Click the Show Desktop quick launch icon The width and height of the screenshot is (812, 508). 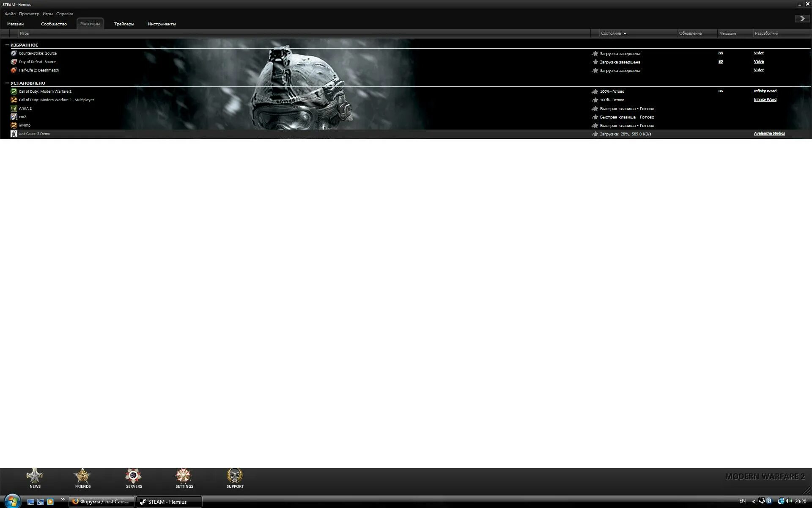pos(30,502)
